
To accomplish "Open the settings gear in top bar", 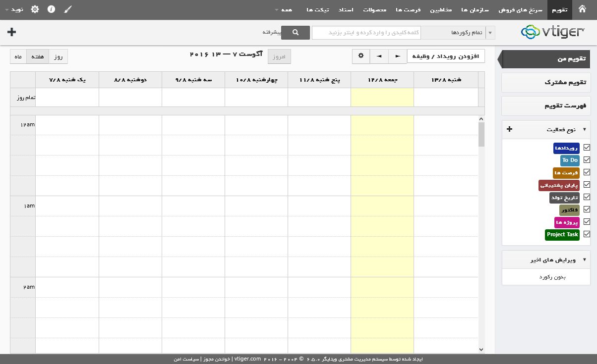I will [x=35, y=9].
